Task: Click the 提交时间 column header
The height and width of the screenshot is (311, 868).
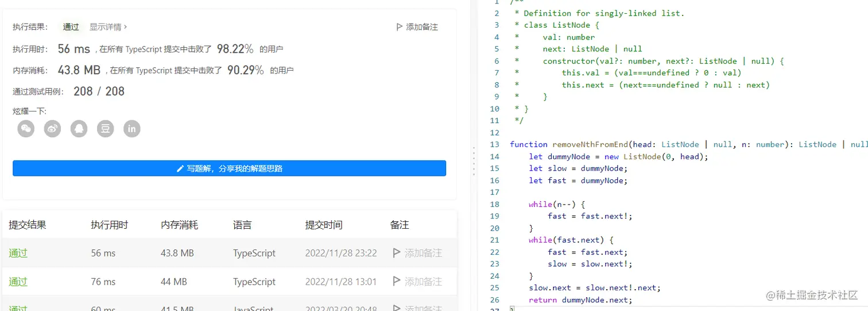Action: pos(324,225)
